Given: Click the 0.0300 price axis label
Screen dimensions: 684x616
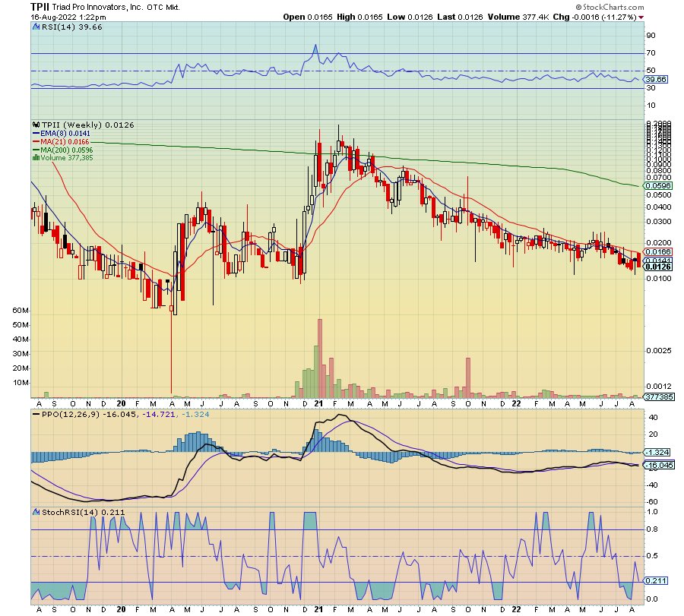Looking at the screenshot, I should pos(659,222).
